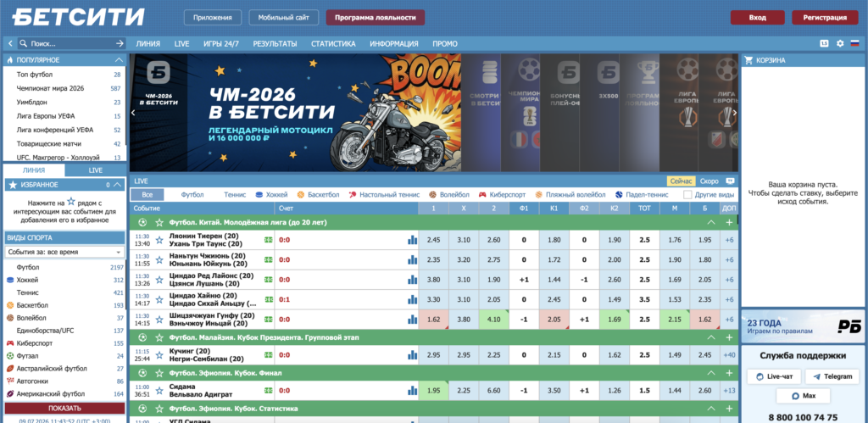This screenshot has height=423, width=868.
Task: Filter live events by Теннис
Action: (235, 195)
